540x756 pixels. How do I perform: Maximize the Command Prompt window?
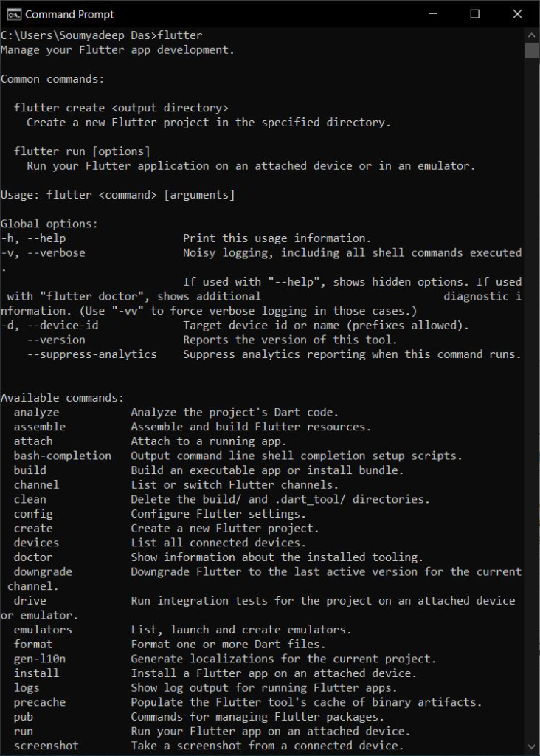(475, 14)
